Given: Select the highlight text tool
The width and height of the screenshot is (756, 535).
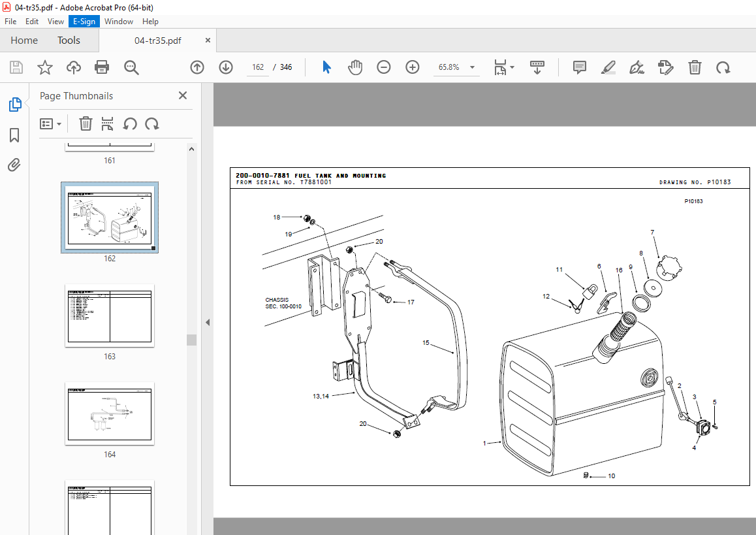Looking at the screenshot, I should [608, 67].
